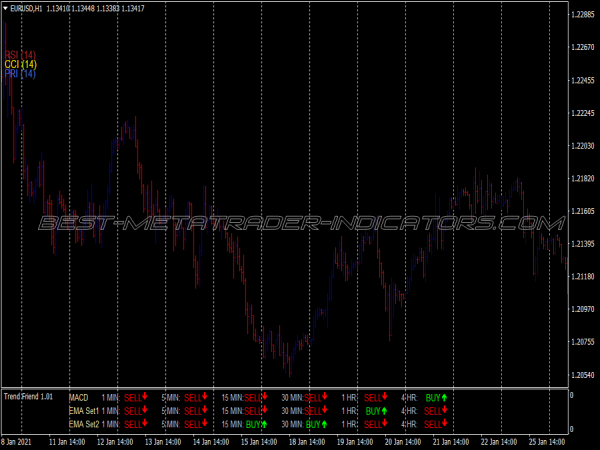
Task: Click the red arrow for EMA Set1 30 MIN
Action: (325, 410)
